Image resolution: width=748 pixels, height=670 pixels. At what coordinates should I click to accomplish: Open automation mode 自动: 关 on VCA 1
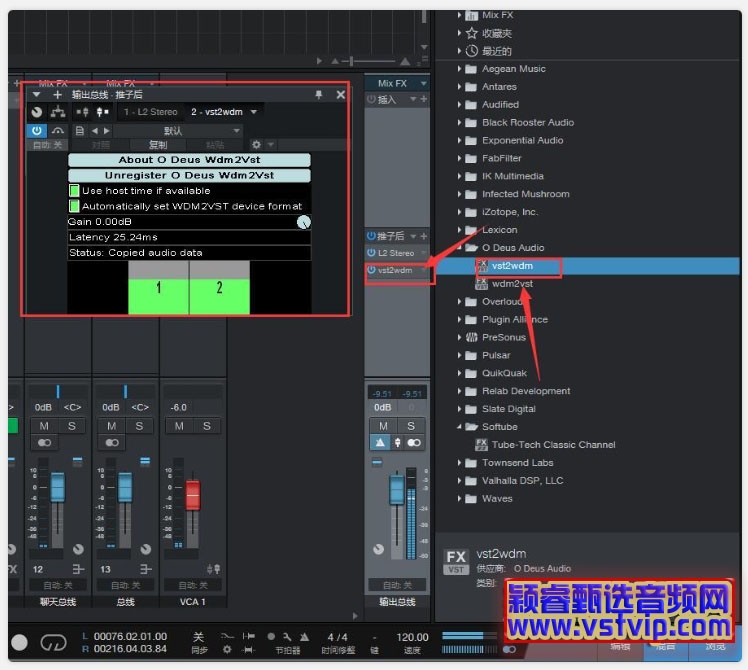coord(193,585)
